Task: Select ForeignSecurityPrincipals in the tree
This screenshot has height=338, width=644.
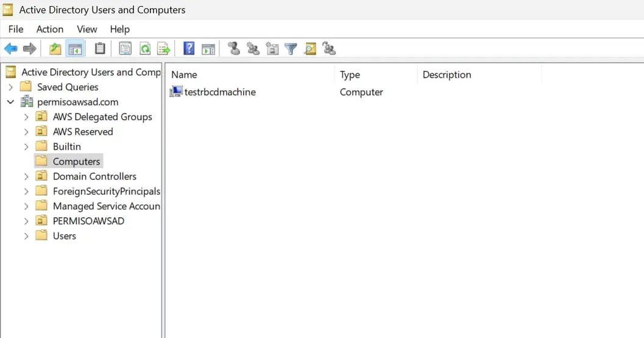Action: (x=107, y=191)
